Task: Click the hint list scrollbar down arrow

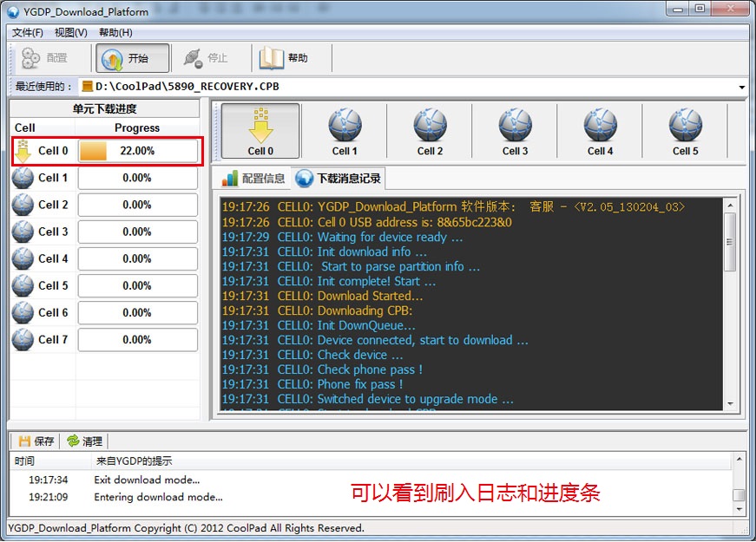Action: 740,509
